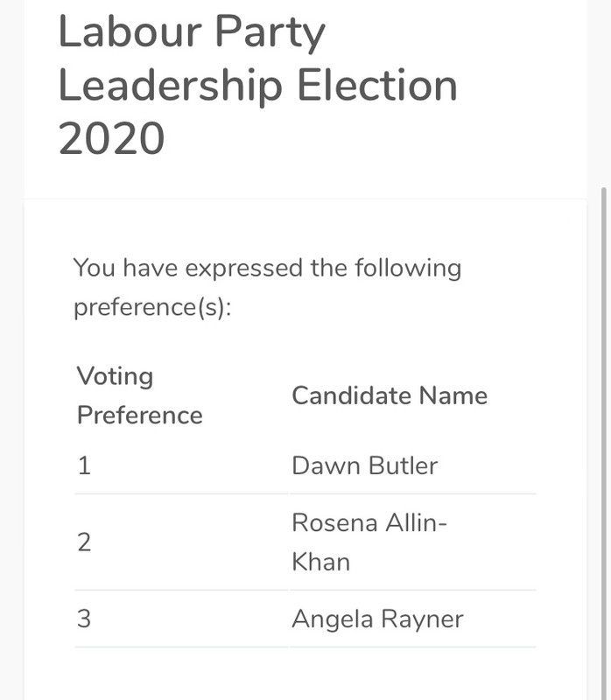Click preference number 1 cell
Image resolution: width=611 pixels, height=700 pixels.
(x=84, y=465)
